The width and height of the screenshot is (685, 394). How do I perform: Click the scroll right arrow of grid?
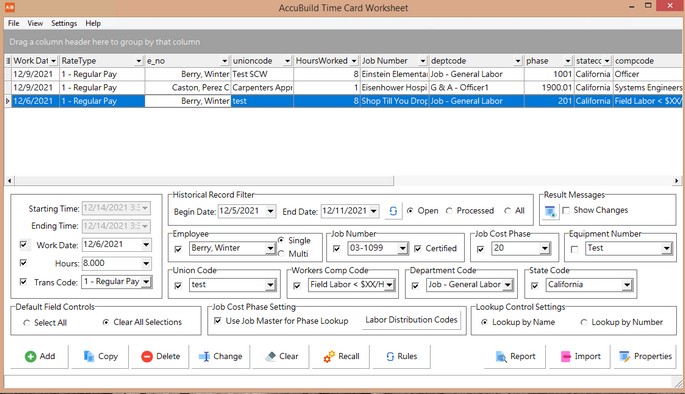pyautogui.click(x=676, y=180)
